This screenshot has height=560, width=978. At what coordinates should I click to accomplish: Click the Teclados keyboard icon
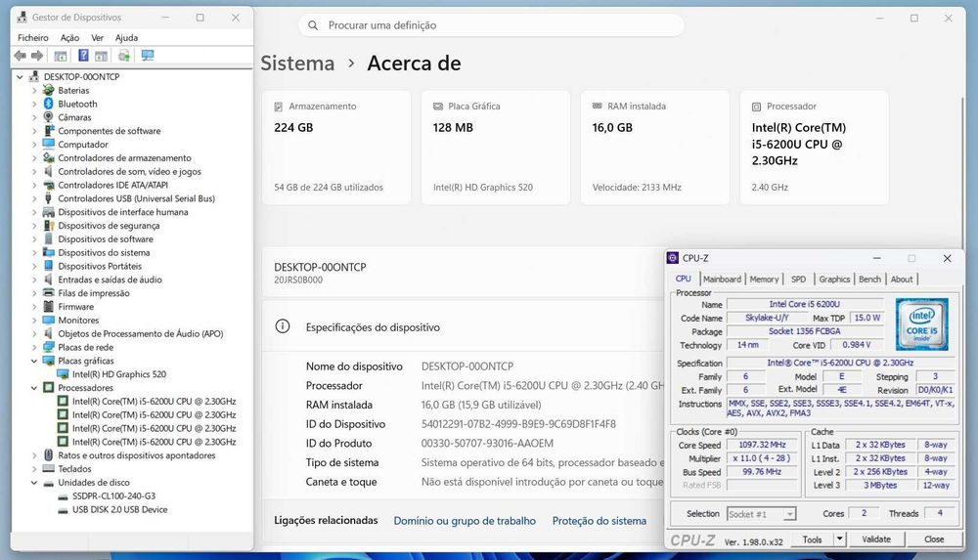pyautogui.click(x=49, y=468)
